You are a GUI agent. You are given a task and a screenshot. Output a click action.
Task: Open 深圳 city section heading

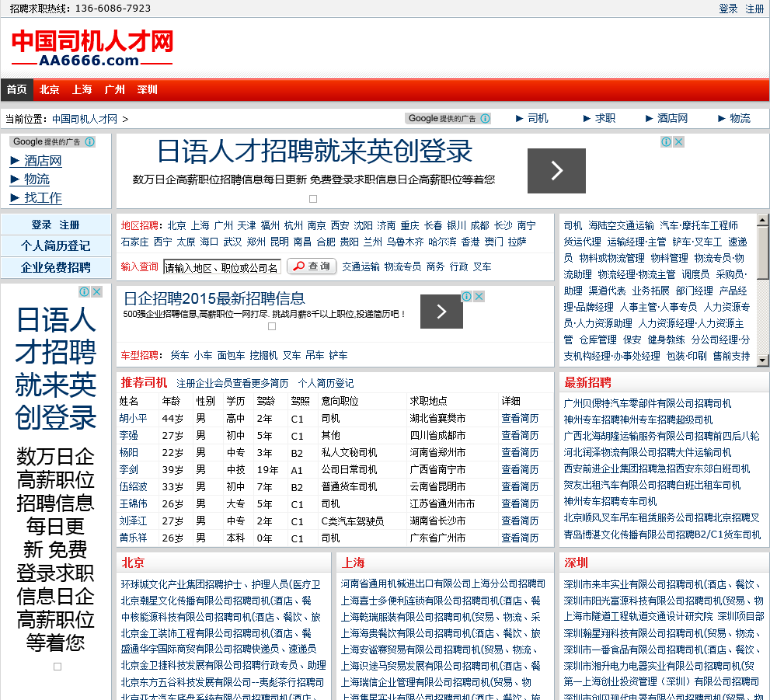click(x=576, y=562)
